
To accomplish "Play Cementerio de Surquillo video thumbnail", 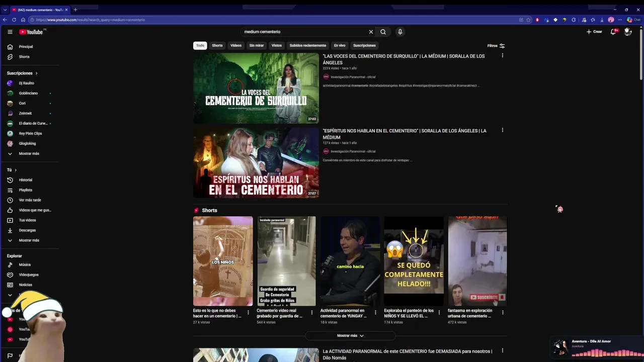I will click(x=256, y=88).
